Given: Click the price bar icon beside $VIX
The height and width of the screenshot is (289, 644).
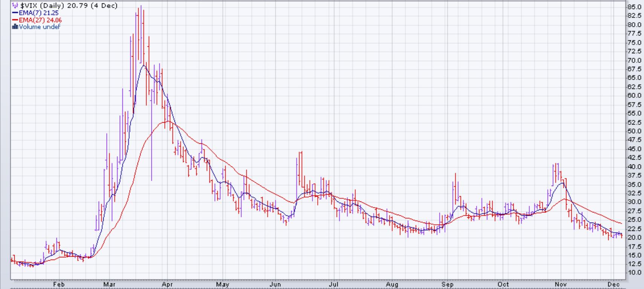Looking at the screenshot, I should [x=15, y=6].
